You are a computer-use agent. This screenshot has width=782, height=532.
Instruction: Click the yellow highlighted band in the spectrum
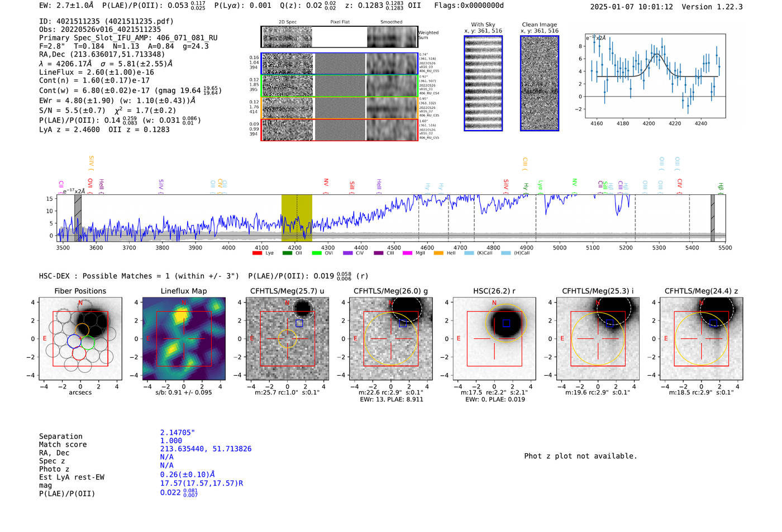297,218
